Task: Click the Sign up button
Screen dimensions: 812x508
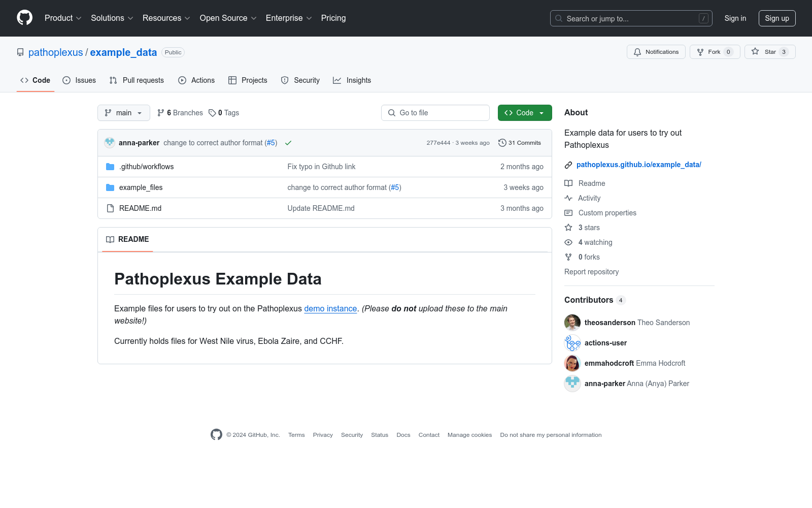Action: [x=777, y=18]
